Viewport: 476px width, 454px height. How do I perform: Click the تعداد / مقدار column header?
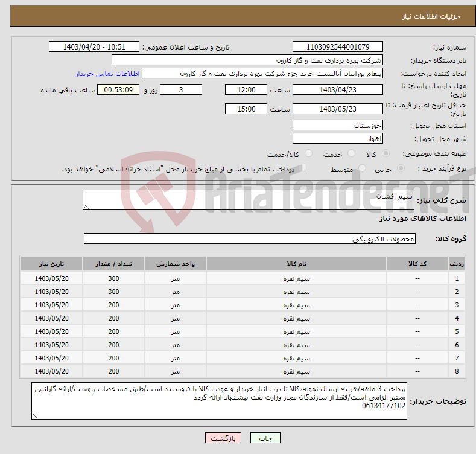(113, 264)
